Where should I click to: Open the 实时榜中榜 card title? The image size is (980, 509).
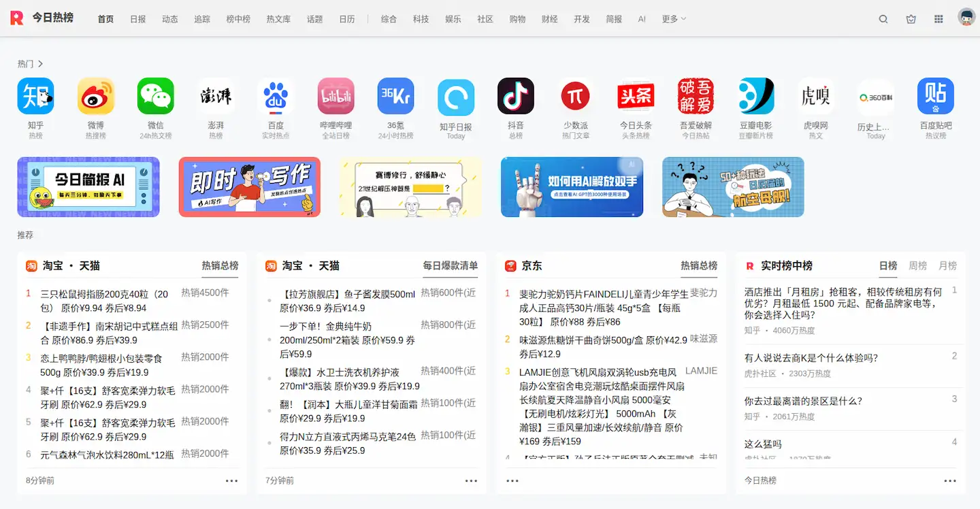(x=787, y=265)
